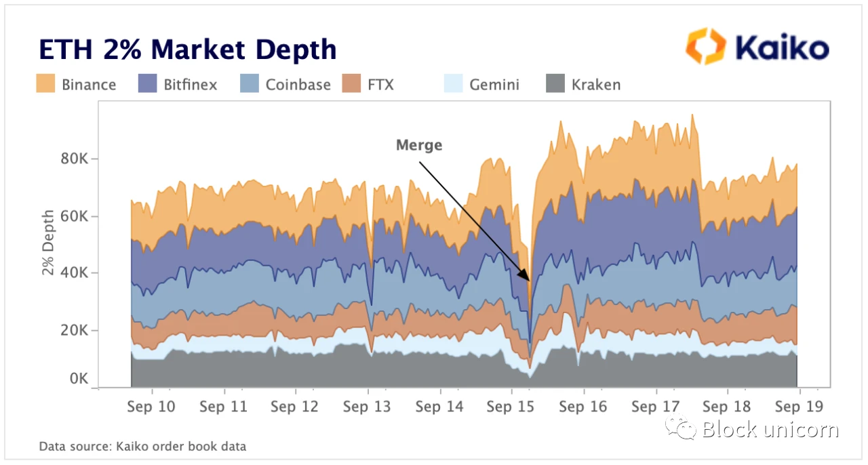Click the WeChat icon beside Block unicorn

click(x=680, y=428)
